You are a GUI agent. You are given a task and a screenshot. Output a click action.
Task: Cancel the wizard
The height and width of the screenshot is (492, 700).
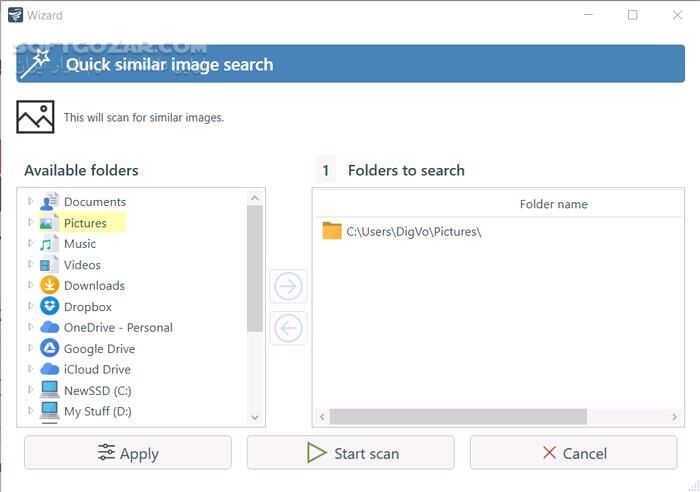pos(574,453)
